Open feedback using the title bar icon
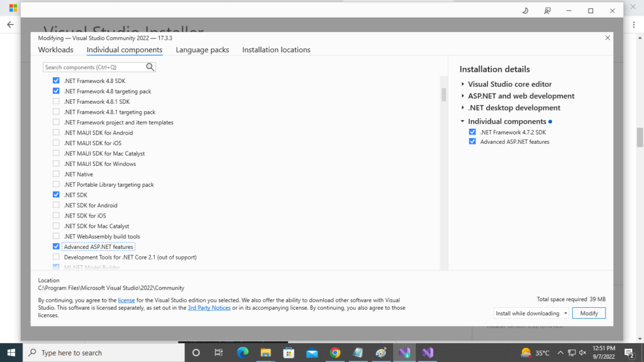 click(x=547, y=10)
